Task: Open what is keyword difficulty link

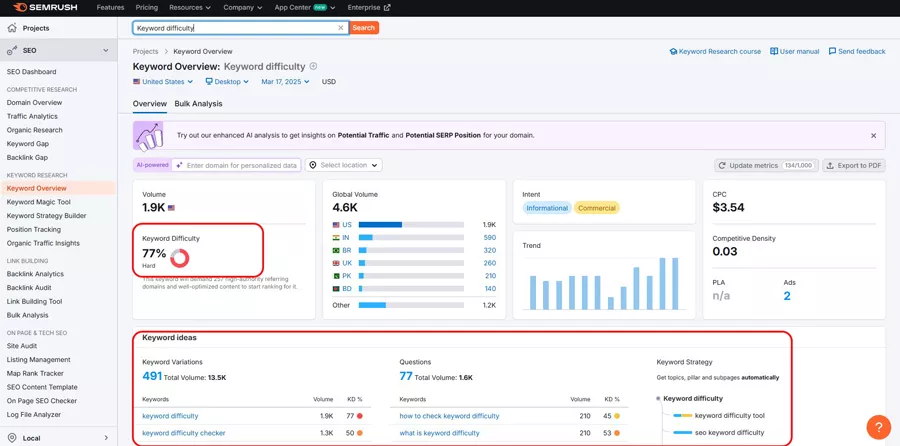Action: 440,433
